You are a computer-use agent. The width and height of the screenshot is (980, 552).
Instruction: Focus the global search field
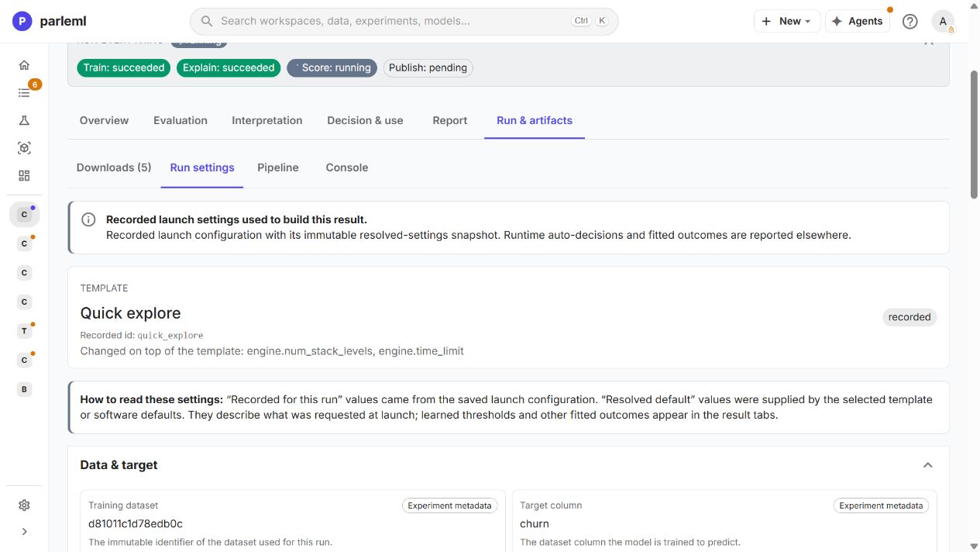(404, 21)
